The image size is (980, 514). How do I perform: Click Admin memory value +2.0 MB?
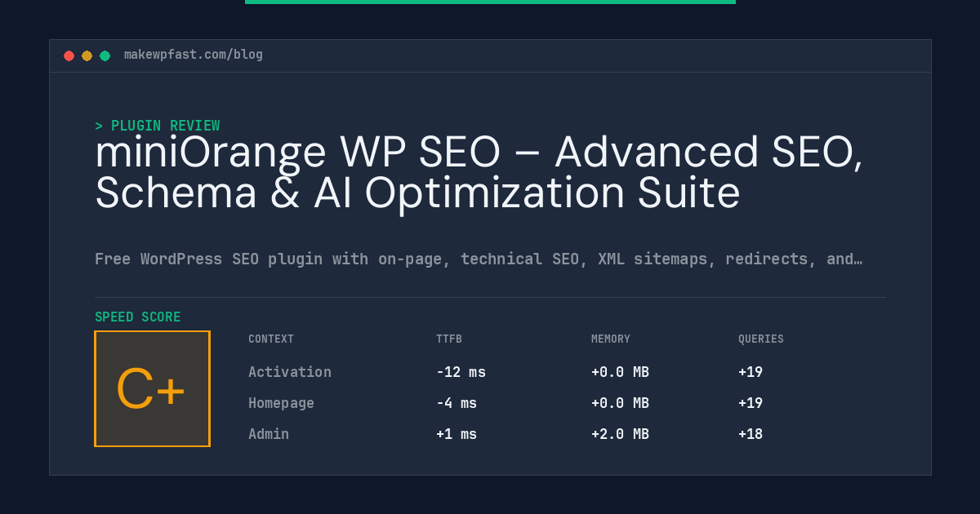(x=620, y=434)
